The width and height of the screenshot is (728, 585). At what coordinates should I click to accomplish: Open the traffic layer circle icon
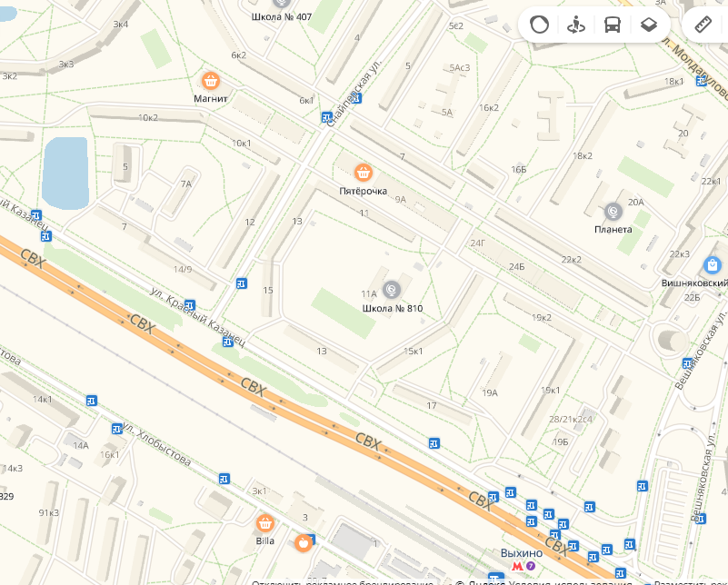pyautogui.click(x=539, y=25)
